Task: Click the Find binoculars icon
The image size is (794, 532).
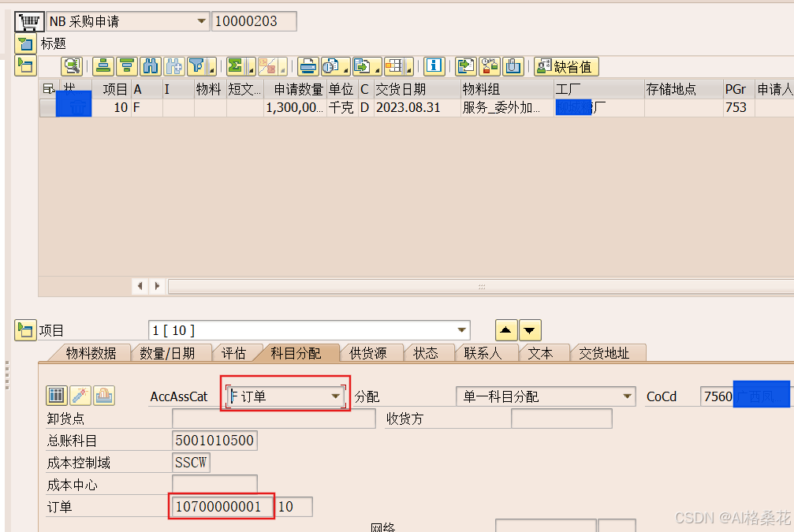Action: pyautogui.click(x=151, y=66)
